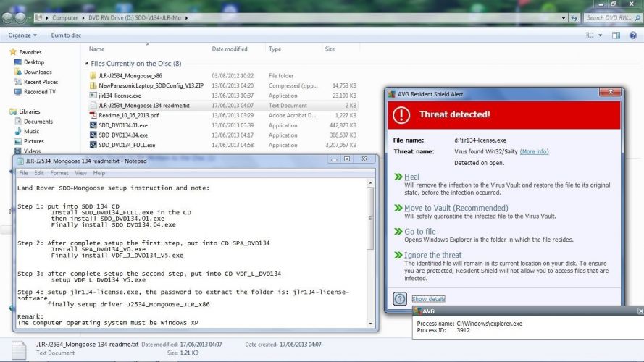The image size is (644, 362).
Task: Click the Go to file arrow icon
Action: [x=398, y=232]
